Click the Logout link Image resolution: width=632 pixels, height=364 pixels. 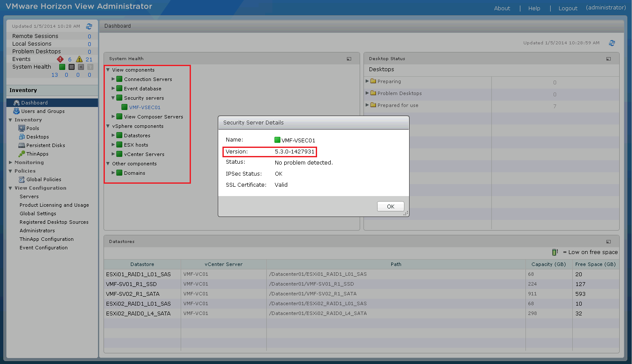coord(568,8)
